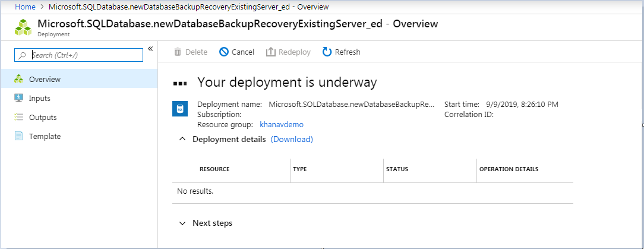The width and height of the screenshot is (644, 249).
Task: Select the Template menu item
Action: point(45,136)
